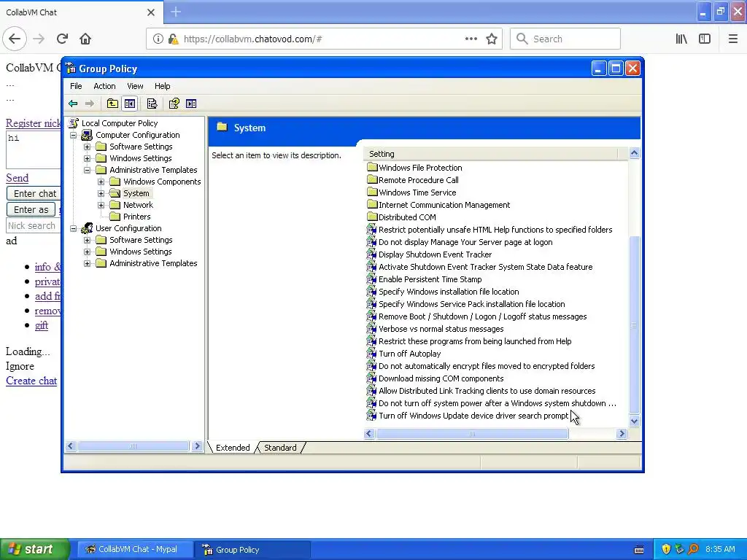
Task: Open the Internet Communication Management folder
Action: [x=438, y=205]
